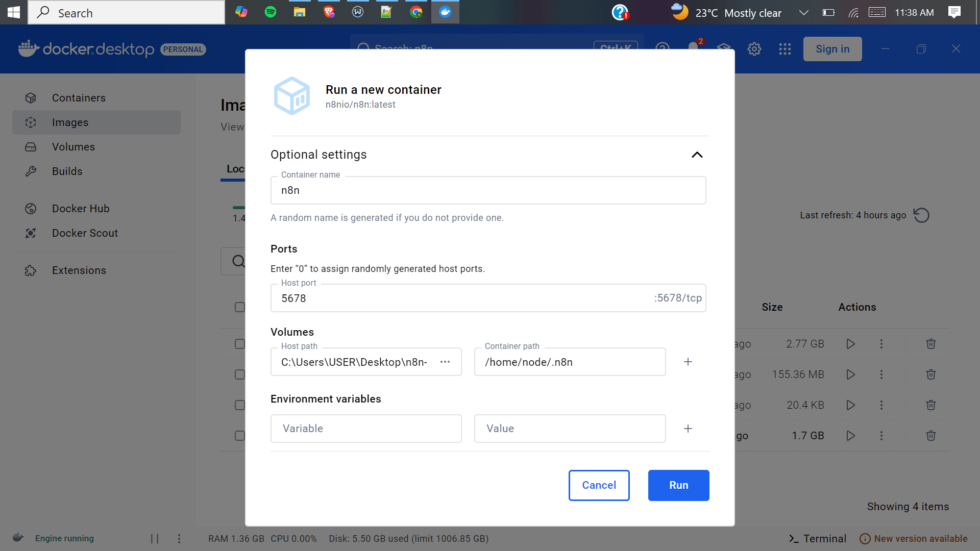Run the 1.7 GB image
The image size is (980, 551).
coord(851,436)
